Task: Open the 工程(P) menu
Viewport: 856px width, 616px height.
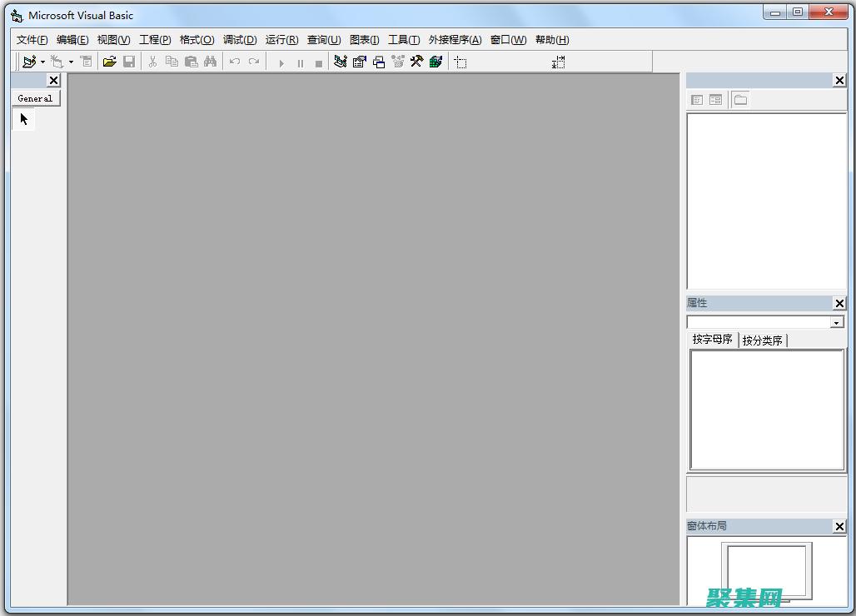Action: tap(155, 40)
